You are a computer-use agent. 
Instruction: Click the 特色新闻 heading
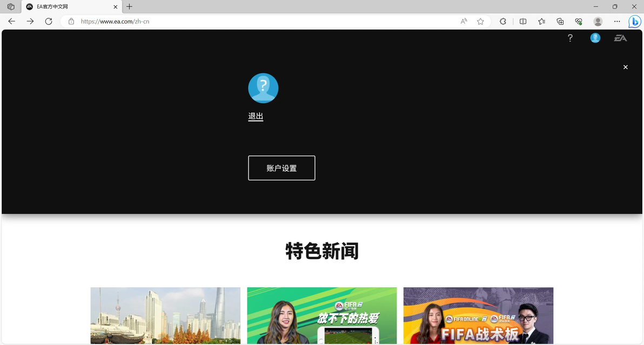pos(322,251)
